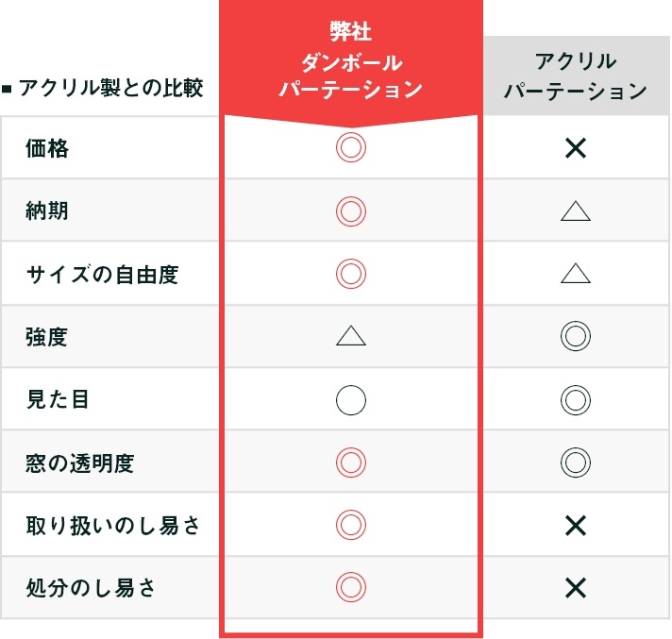Click the X mark in 処分のし易さ row

coord(575,588)
